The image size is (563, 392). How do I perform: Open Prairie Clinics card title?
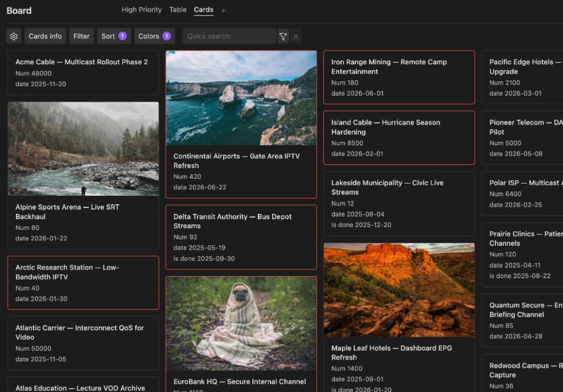[526, 239]
